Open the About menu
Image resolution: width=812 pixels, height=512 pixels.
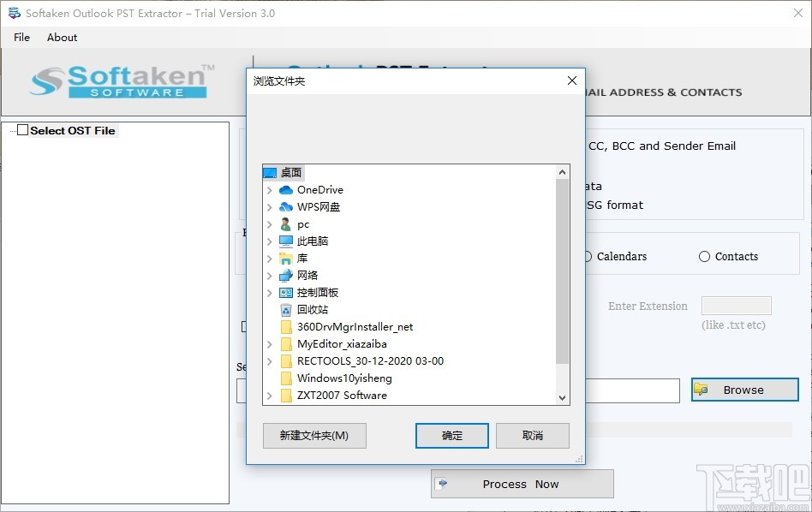(61, 38)
